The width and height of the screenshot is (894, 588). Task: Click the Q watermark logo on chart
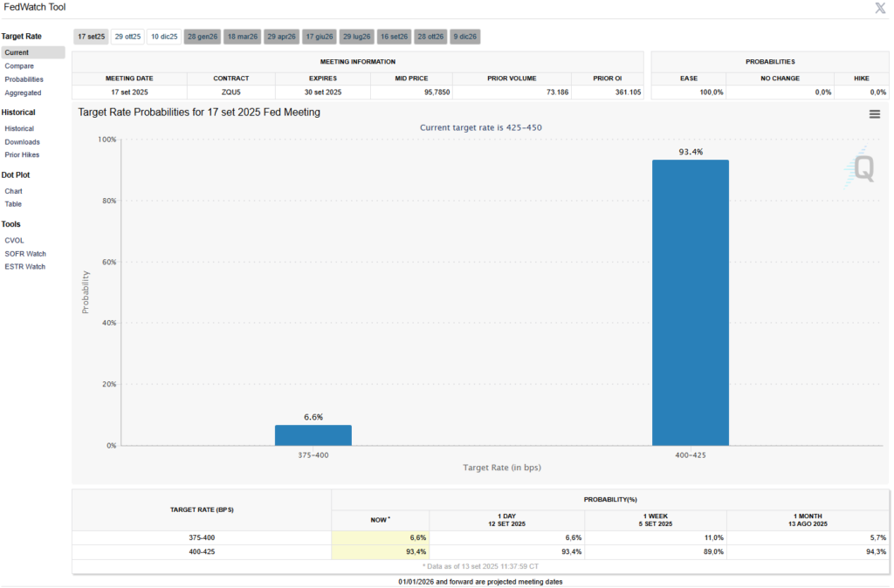(x=862, y=167)
